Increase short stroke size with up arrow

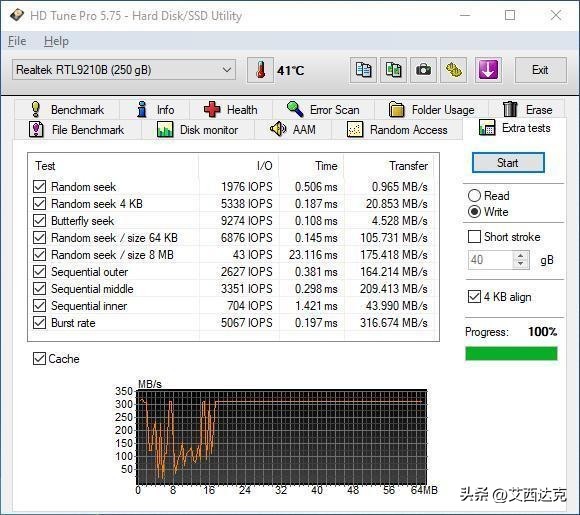(521, 256)
